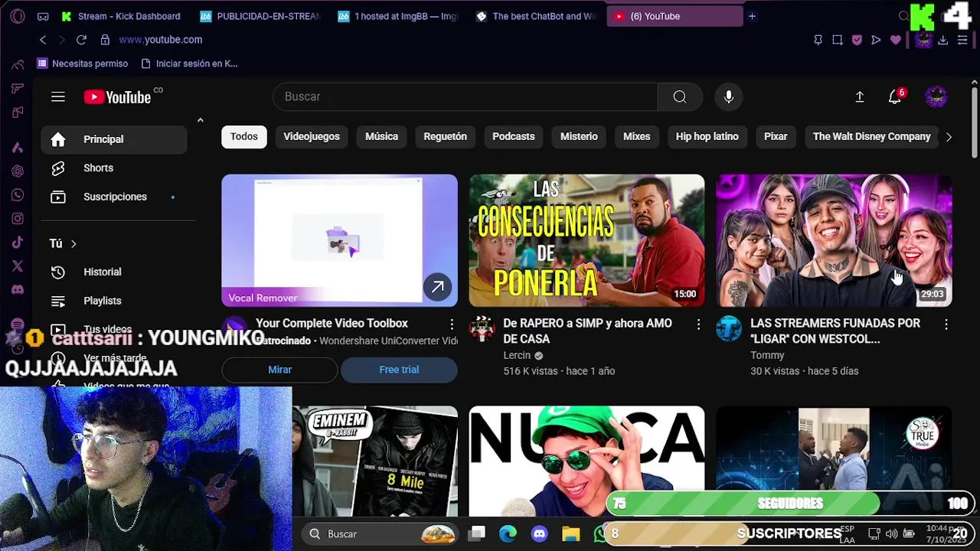Open TikTok in the Opera sidebar

point(18,243)
